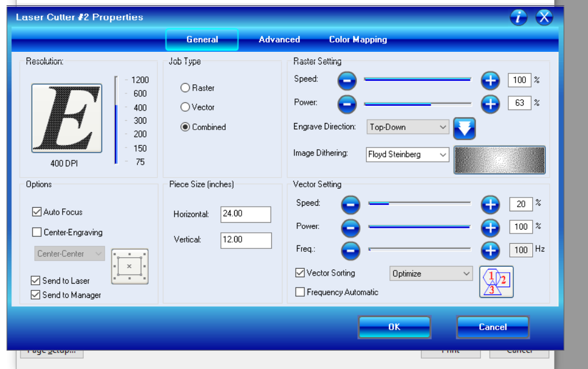The height and width of the screenshot is (369, 588).
Task: Decrease vector speed with minus button
Action: [x=350, y=205]
